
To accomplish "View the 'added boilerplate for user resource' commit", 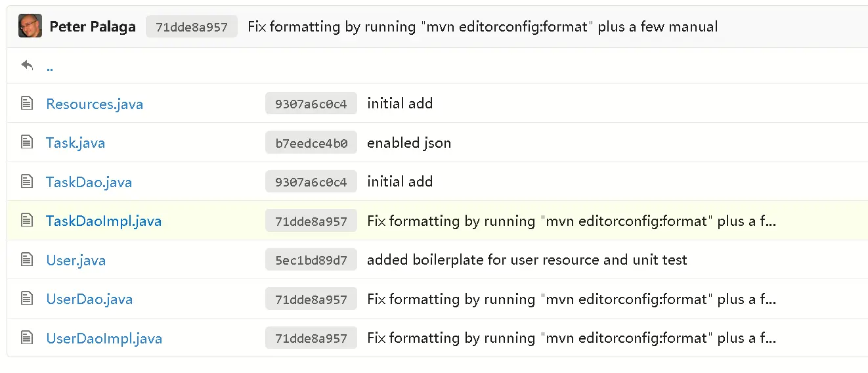I will 527,260.
